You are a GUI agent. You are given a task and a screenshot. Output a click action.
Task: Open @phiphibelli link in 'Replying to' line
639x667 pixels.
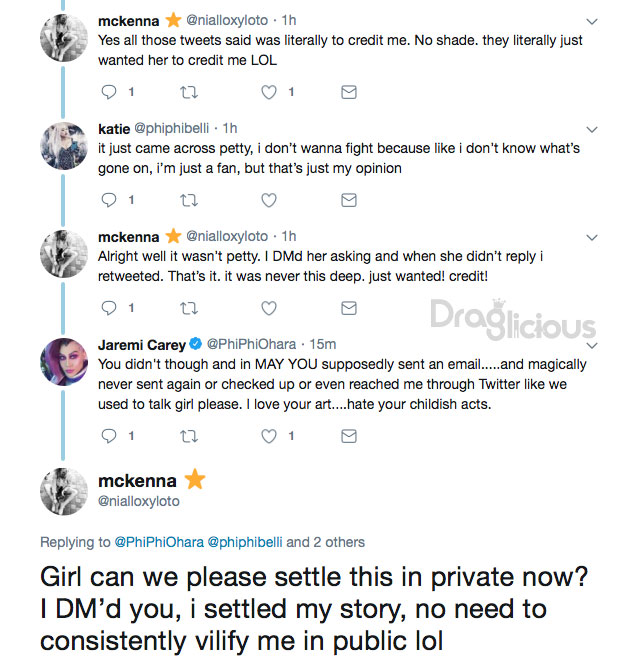[x=245, y=542]
